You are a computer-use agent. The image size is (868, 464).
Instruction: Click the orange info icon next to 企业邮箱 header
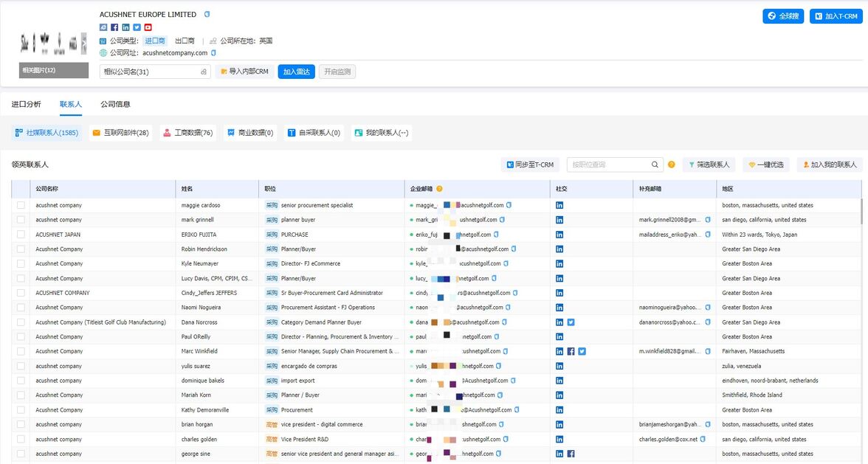440,189
